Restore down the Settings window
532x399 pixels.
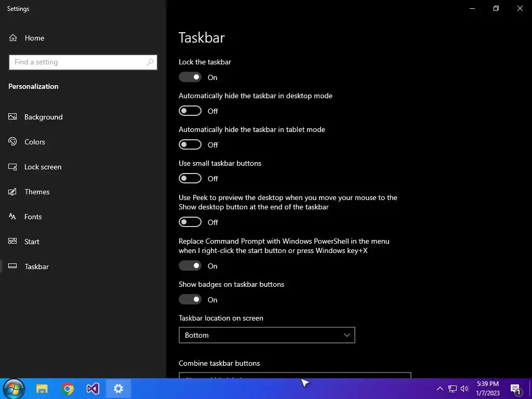coord(496,8)
